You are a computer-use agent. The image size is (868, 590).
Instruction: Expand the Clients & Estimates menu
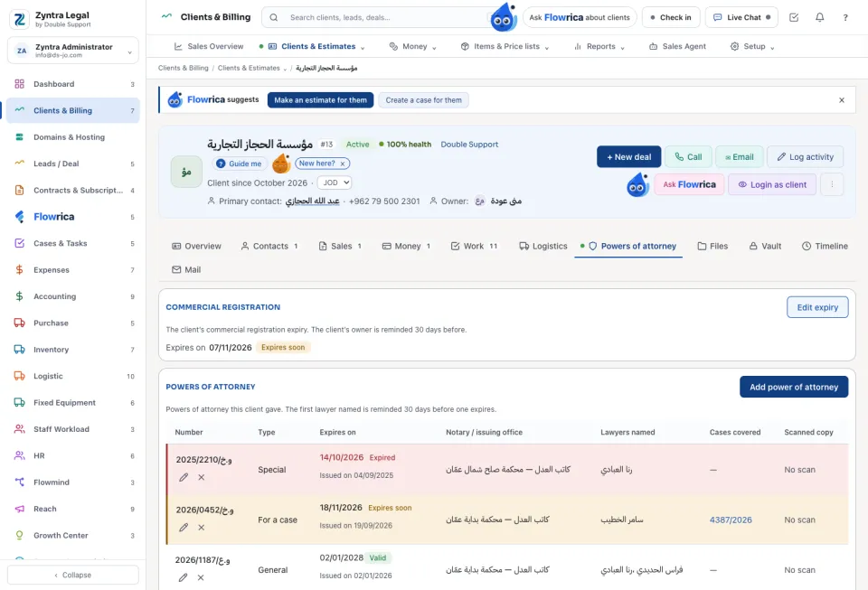317,46
